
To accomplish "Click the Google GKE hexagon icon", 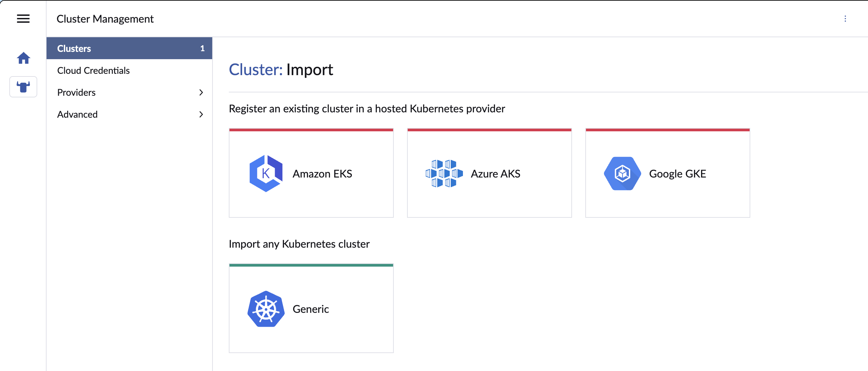I will (x=622, y=173).
